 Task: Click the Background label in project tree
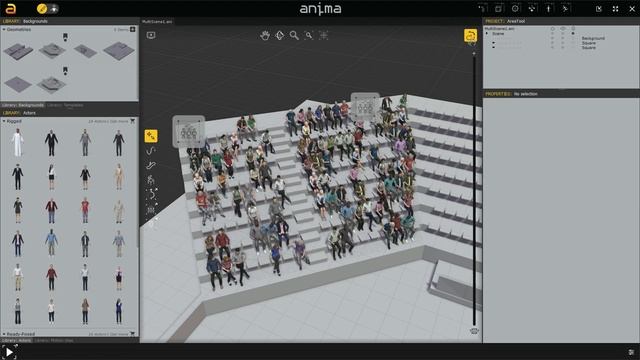(x=593, y=38)
